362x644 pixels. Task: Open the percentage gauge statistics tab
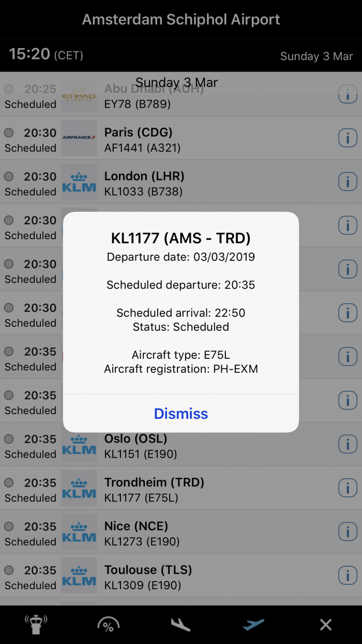(x=109, y=624)
